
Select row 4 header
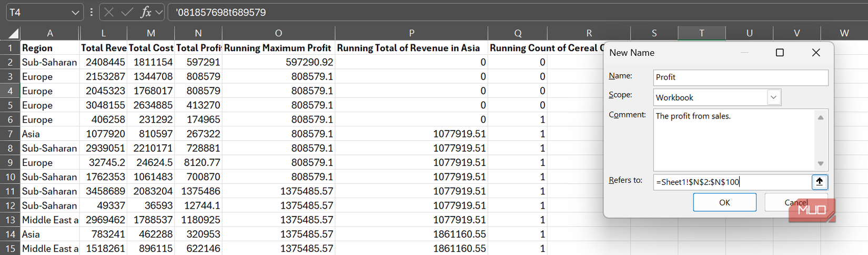tap(10, 91)
